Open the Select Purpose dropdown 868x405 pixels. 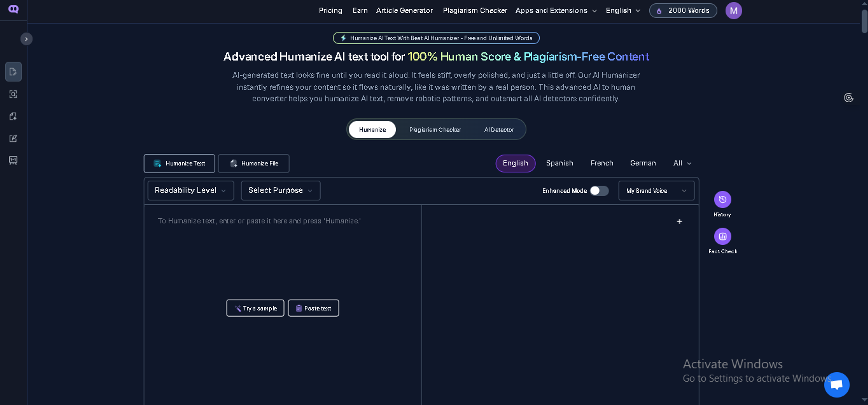point(281,191)
